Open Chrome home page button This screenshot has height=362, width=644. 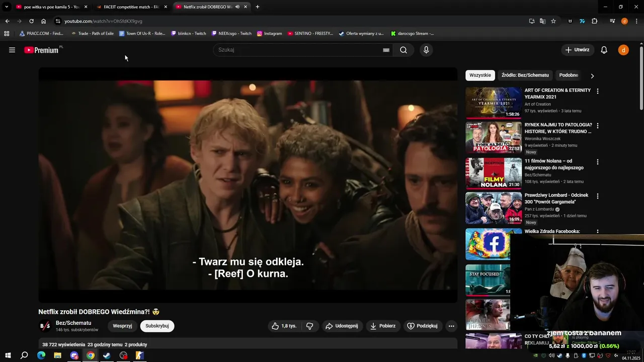(43, 21)
